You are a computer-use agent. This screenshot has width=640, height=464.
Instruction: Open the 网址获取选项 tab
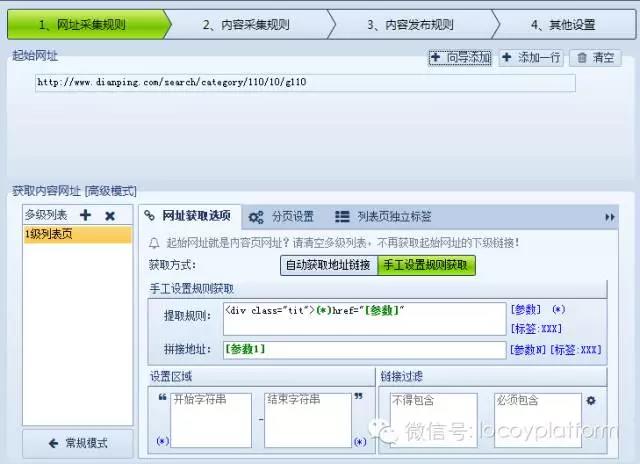190,216
